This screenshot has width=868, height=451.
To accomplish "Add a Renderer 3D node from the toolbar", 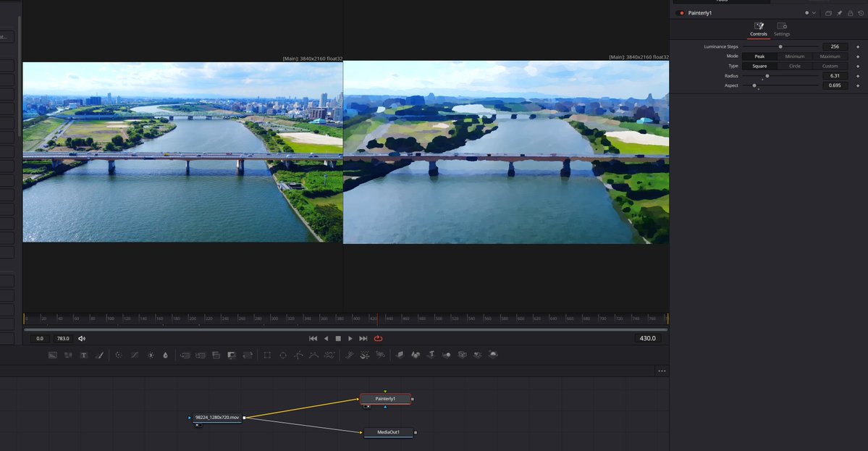I will 493,355.
